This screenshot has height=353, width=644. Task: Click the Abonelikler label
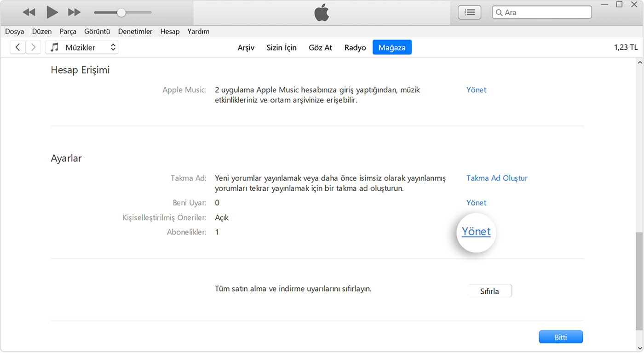(186, 232)
